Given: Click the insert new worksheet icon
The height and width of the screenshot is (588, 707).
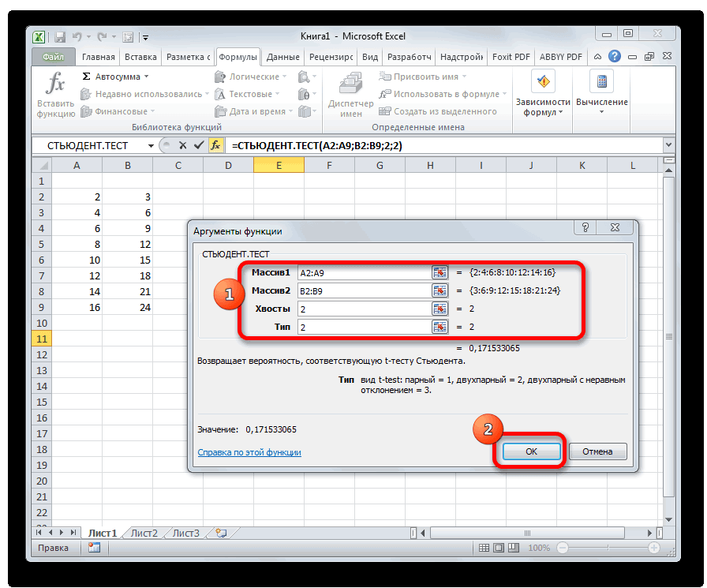Looking at the screenshot, I should tap(222, 533).
